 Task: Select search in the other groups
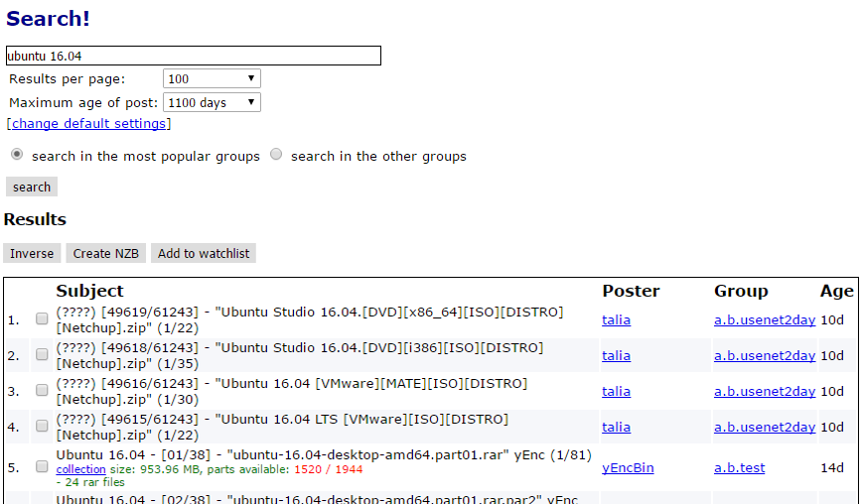276,155
